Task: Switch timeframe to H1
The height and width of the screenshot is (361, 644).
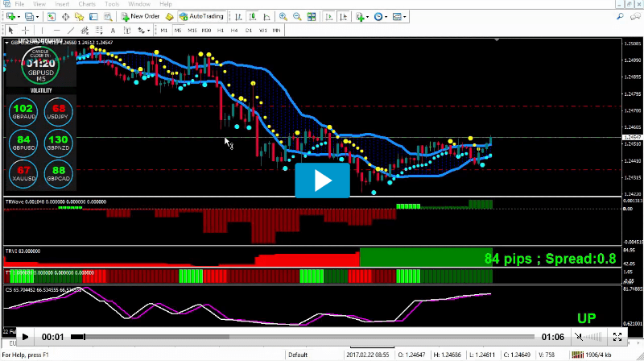Action: tap(221, 30)
